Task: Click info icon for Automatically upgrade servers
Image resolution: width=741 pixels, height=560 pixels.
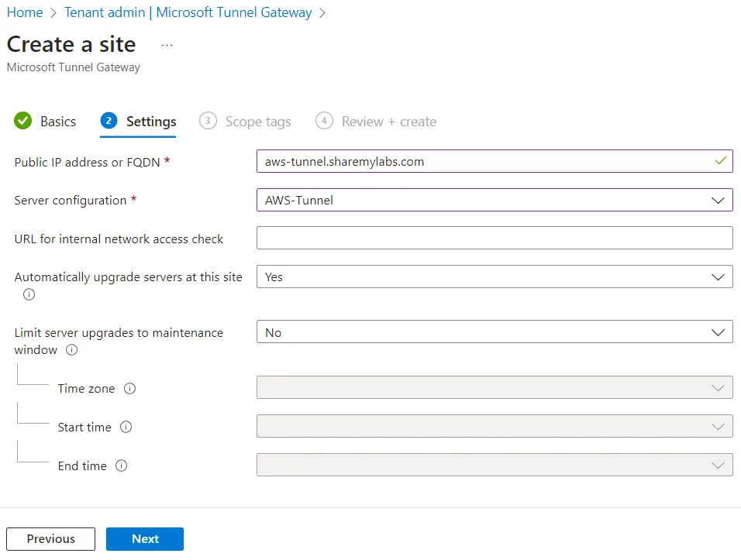Action: click(29, 294)
